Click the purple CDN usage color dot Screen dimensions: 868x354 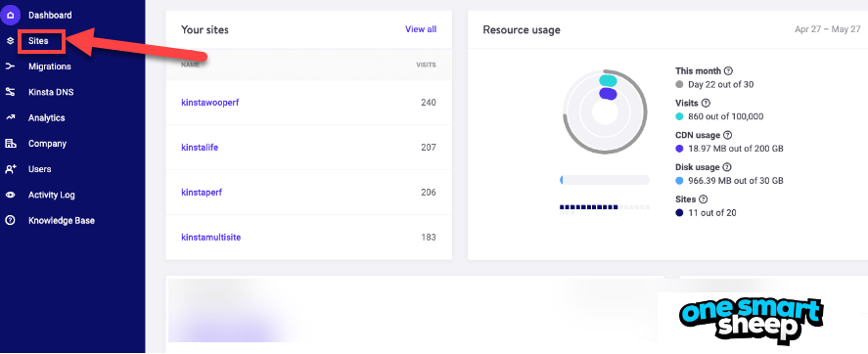tap(679, 149)
